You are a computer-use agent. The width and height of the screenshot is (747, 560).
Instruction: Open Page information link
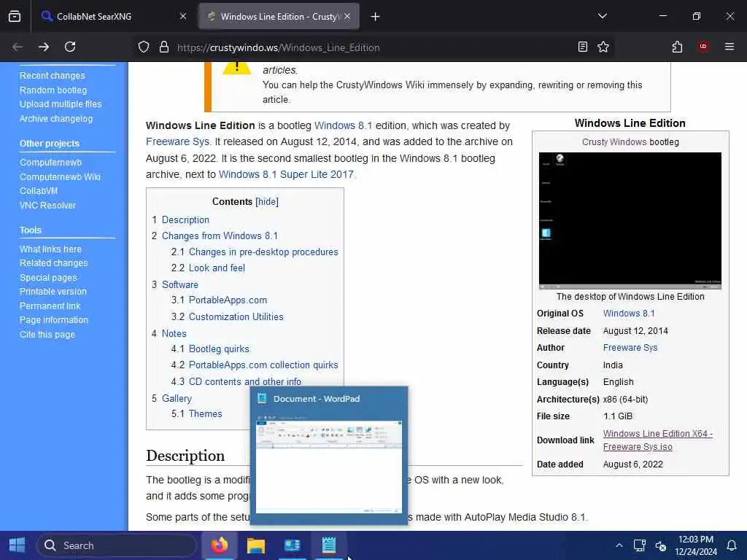[54, 320]
